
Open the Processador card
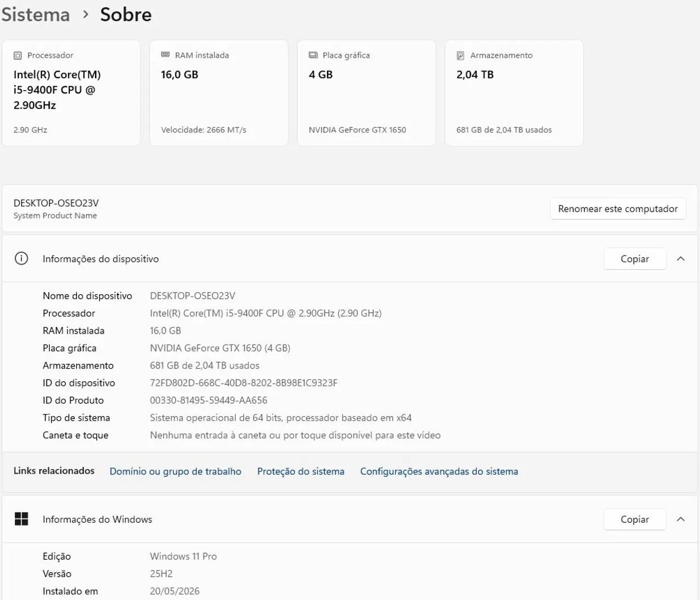(71, 93)
